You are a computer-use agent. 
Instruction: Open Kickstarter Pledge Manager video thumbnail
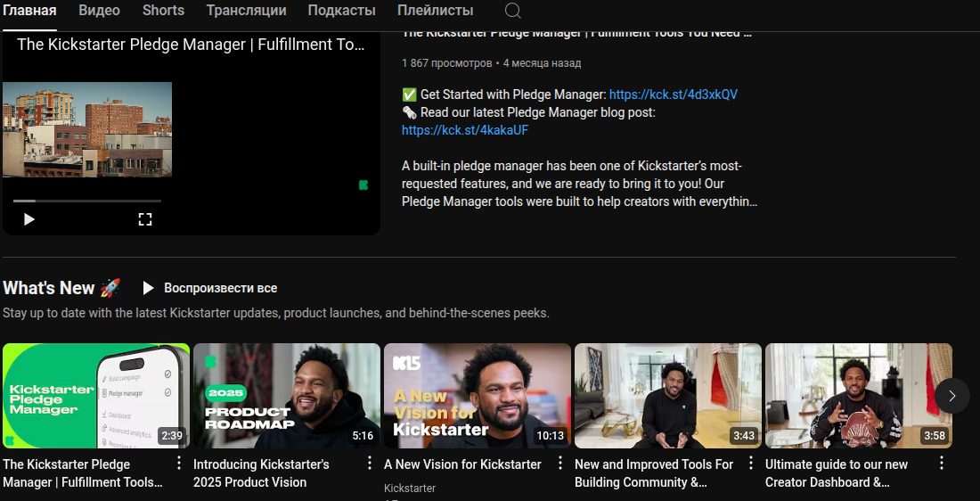(96, 396)
